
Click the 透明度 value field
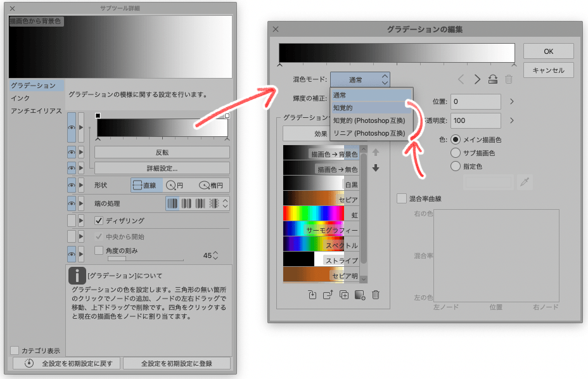pos(475,120)
